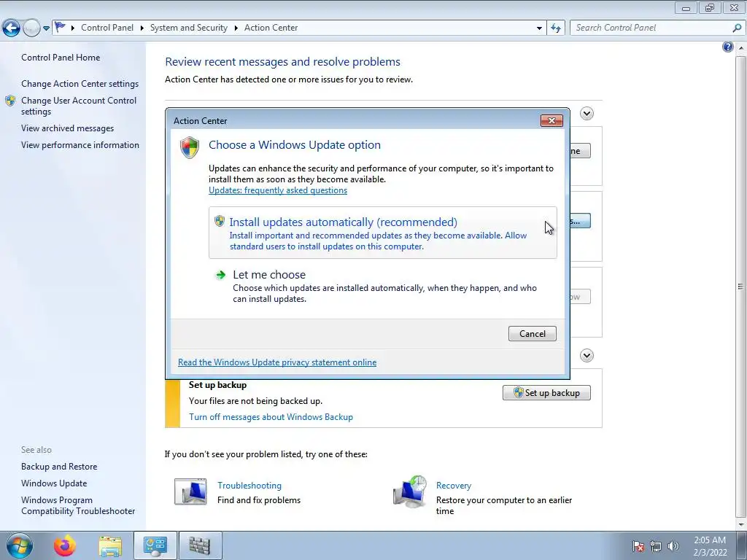Choose the Let me choose option

point(382,286)
